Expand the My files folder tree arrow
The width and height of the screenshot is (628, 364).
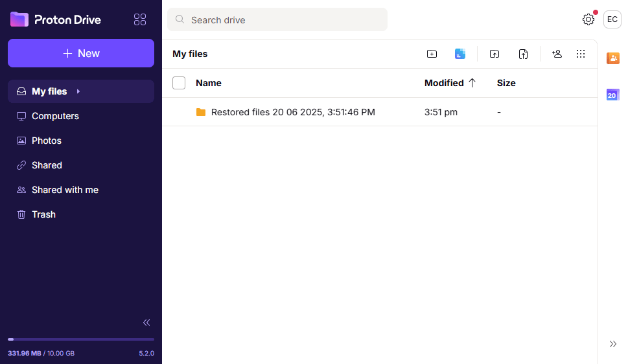point(78,91)
